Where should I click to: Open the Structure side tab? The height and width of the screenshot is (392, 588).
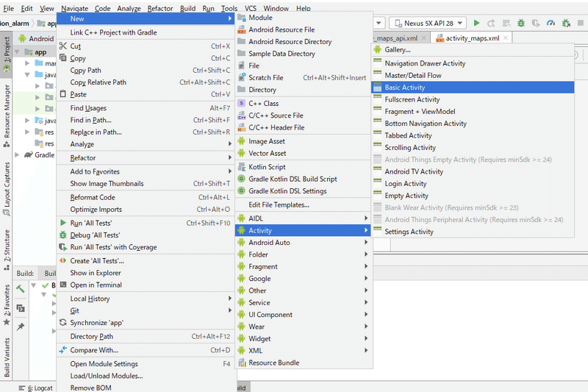[x=7, y=249]
